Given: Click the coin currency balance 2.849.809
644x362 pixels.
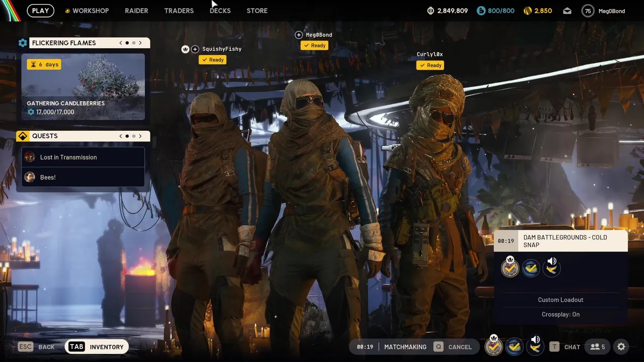Looking at the screenshot, I should [x=447, y=11].
